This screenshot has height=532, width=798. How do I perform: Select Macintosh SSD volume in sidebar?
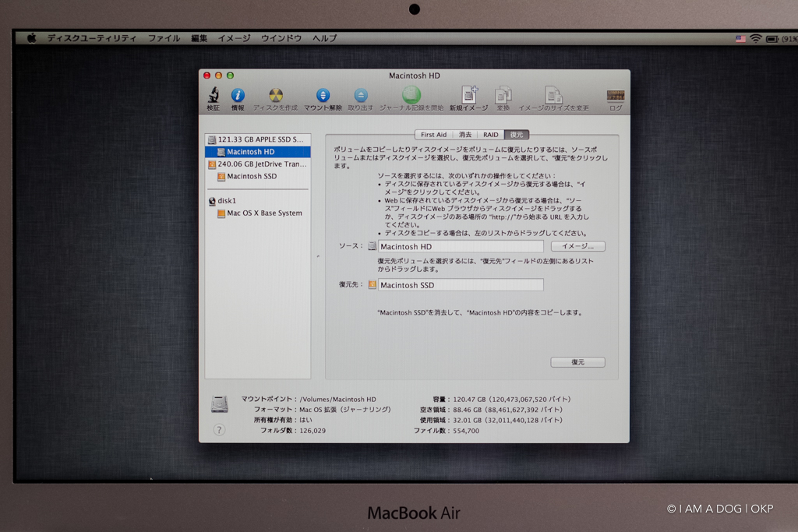[x=257, y=176]
